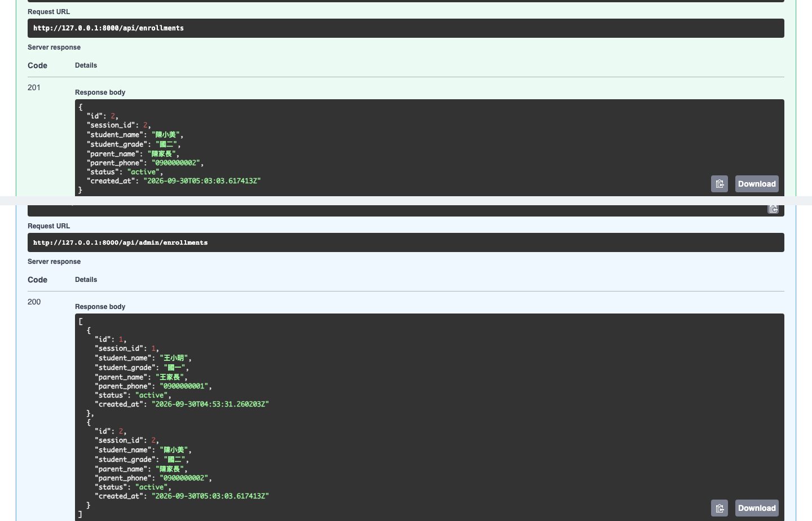Click "國二" in the 201 response body
Screen dimensions: 812x521
(x=166, y=144)
